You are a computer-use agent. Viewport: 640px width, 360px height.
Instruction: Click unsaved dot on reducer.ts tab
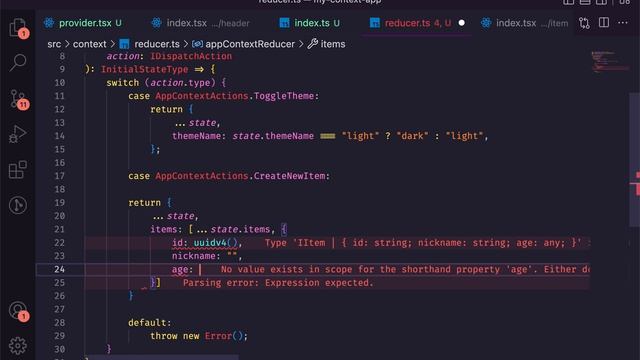[x=462, y=23]
